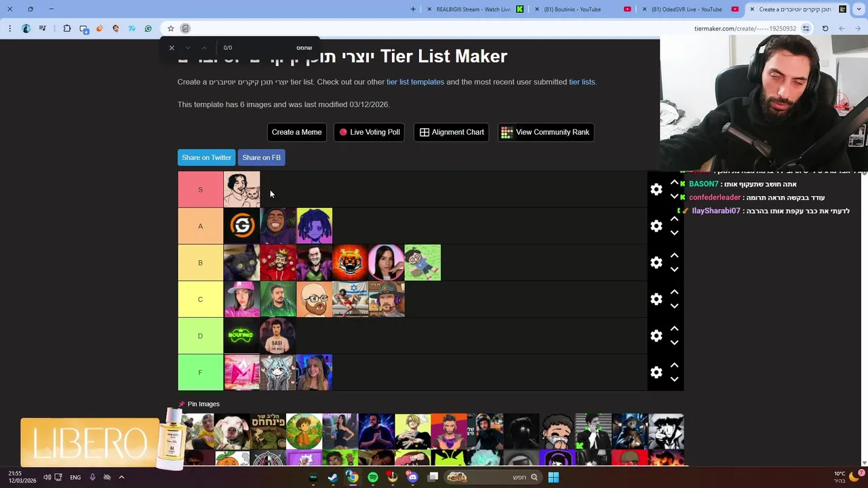This screenshot has width=868, height=488.
Task: Move the A tier row down
Action: click(x=674, y=233)
